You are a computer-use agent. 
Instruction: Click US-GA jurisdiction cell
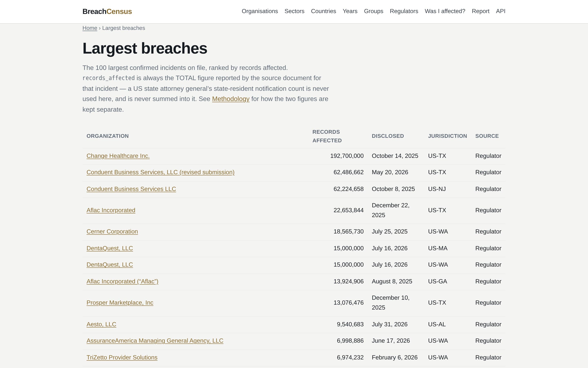click(x=437, y=281)
